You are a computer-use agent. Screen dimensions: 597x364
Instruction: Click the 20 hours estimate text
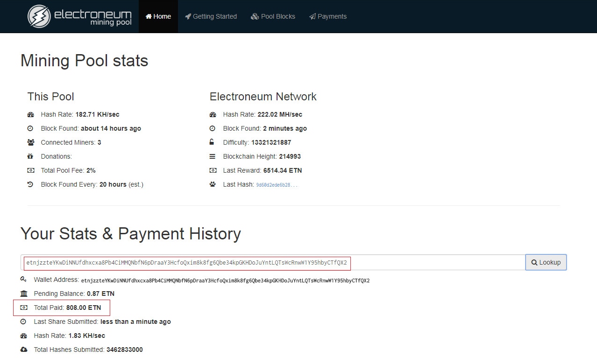click(x=113, y=184)
